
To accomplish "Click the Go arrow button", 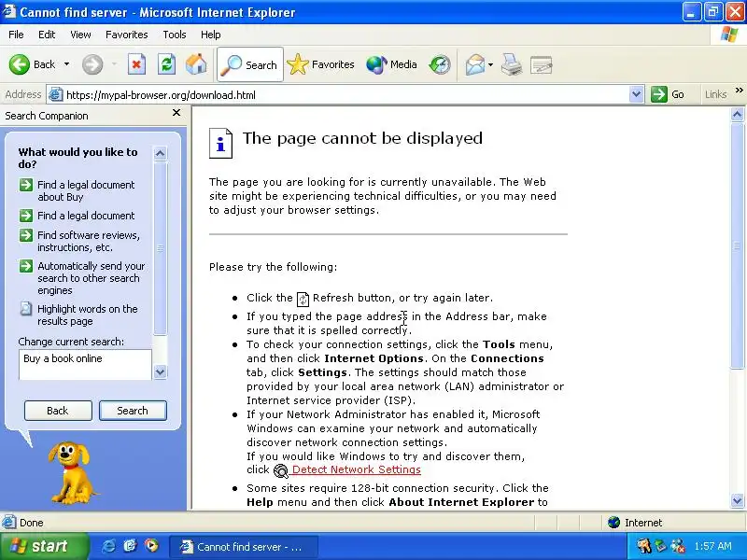I will tap(668, 94).
